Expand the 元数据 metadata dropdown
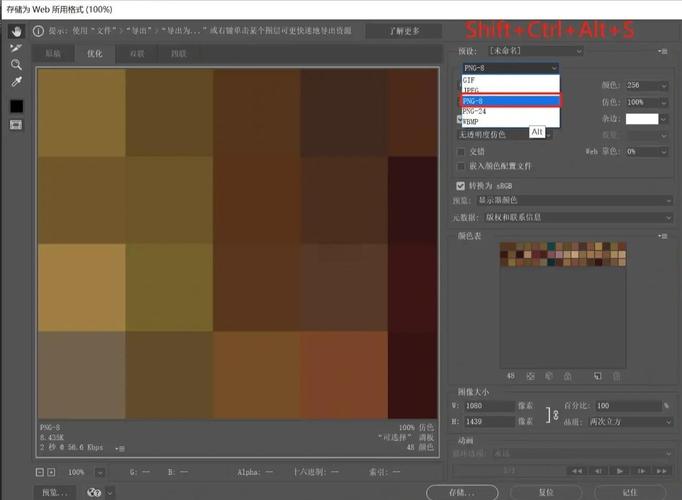Viewport: 682px width, 500px height. click(575, 217)
